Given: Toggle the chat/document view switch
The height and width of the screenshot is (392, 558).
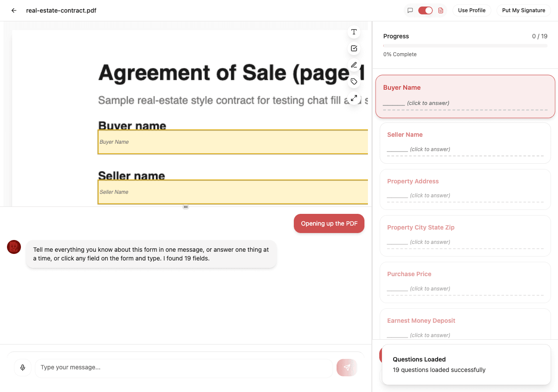Looking at the screenshot, I should click(x=425, y=10).
